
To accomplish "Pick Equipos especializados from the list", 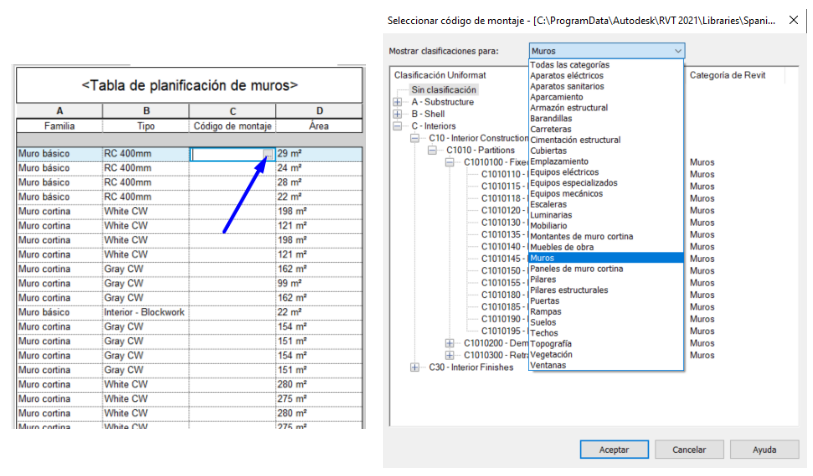I will (606, 183).
